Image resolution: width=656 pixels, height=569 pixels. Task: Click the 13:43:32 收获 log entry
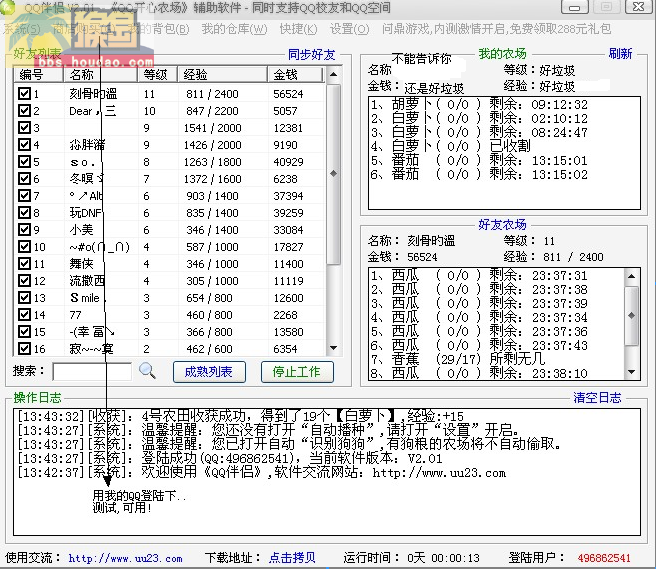(241, 416)
